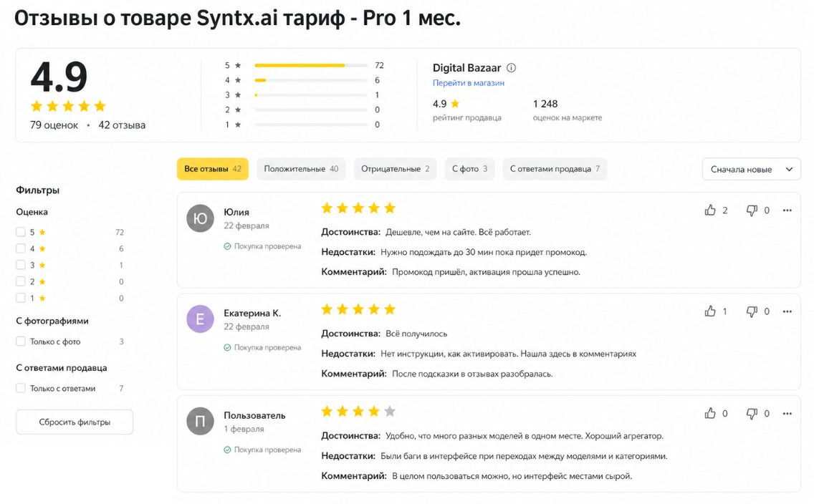Click the 'Сбросить фильтры' button
Viewport: 814px width, 504px height.
pos(75,422)
